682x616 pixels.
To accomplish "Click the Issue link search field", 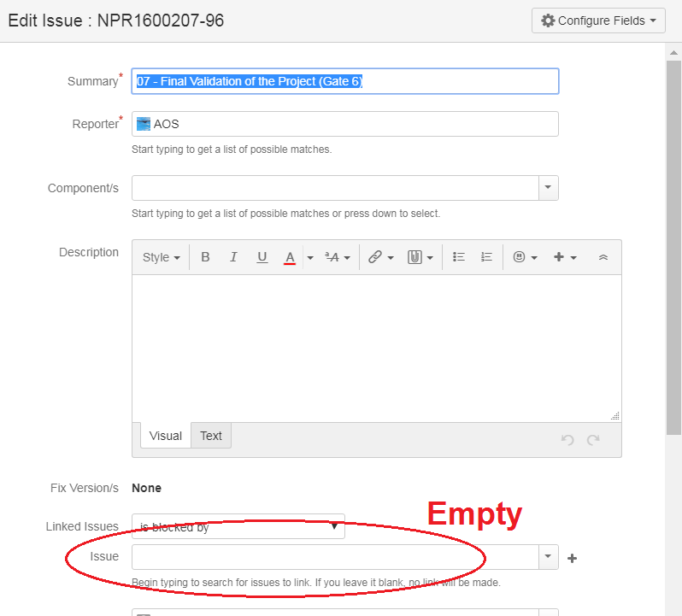I will pos(335,557).
